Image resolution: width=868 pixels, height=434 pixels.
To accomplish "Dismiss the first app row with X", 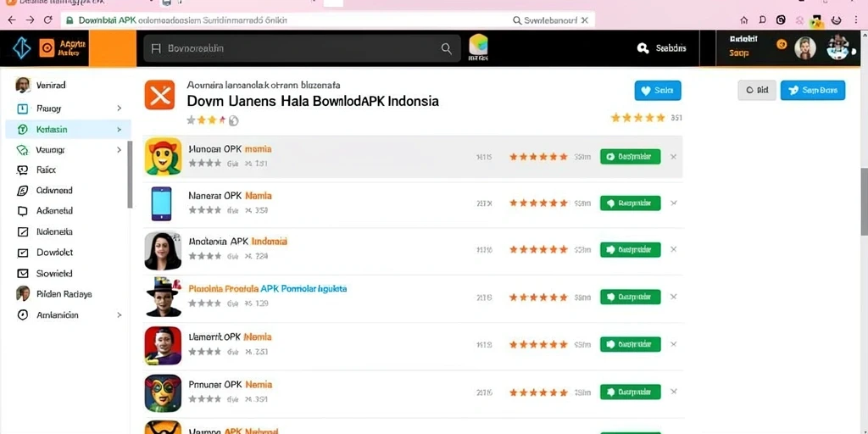I will [x=674, y=157].
